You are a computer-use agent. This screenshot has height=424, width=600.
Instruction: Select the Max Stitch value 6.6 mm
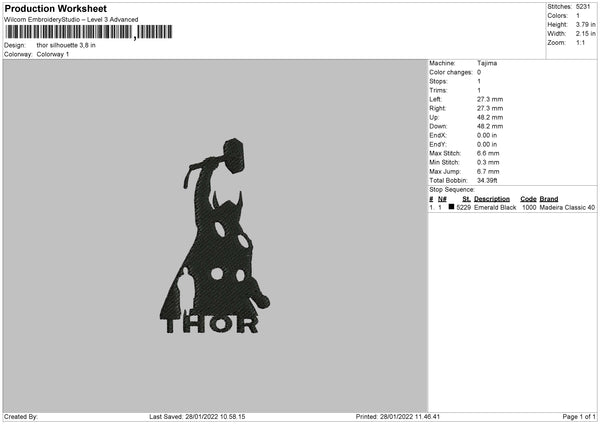[x=488, y=153]
